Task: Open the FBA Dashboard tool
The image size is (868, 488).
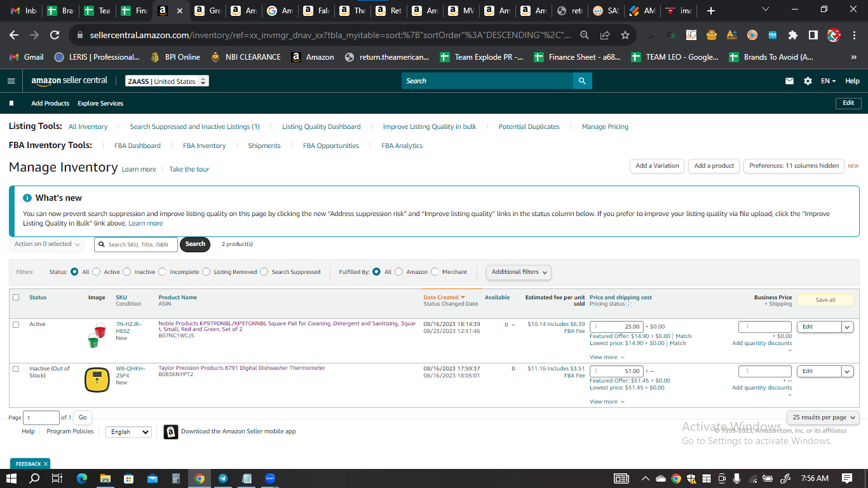Action: tap(137, 146)
